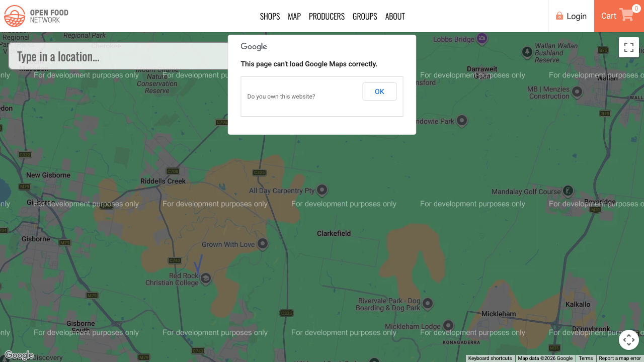The height and width of the screenshot is (362, 644).
Task: Open Keyboard shortcuts on the map
Action: pos(490,358)
